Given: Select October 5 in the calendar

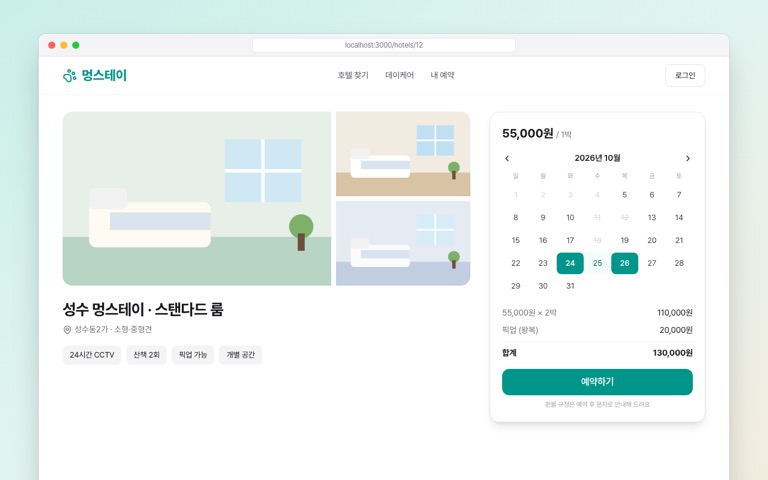Looking at the screenshot, I should pyautogui.click(x=624, y=195).
